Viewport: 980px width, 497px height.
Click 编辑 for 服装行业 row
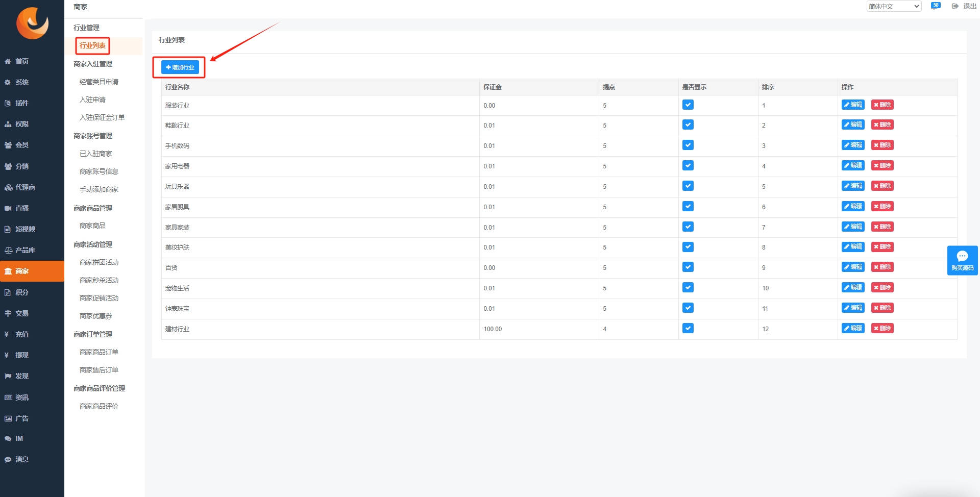[853, 105]
